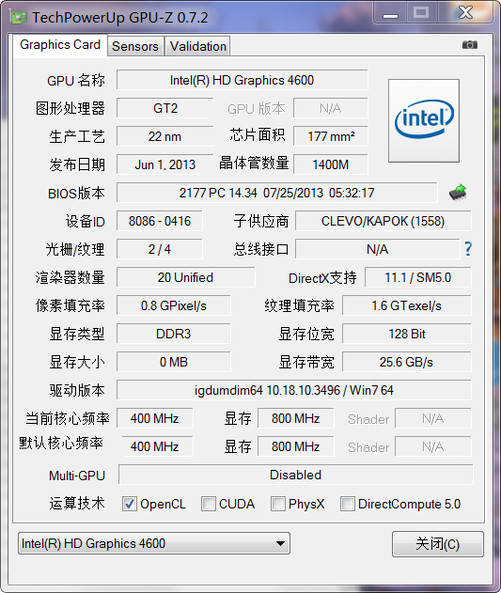Click the BIOS version field 2177 PC 14.34
Screen dimensions: 501x593
point(277,192)
